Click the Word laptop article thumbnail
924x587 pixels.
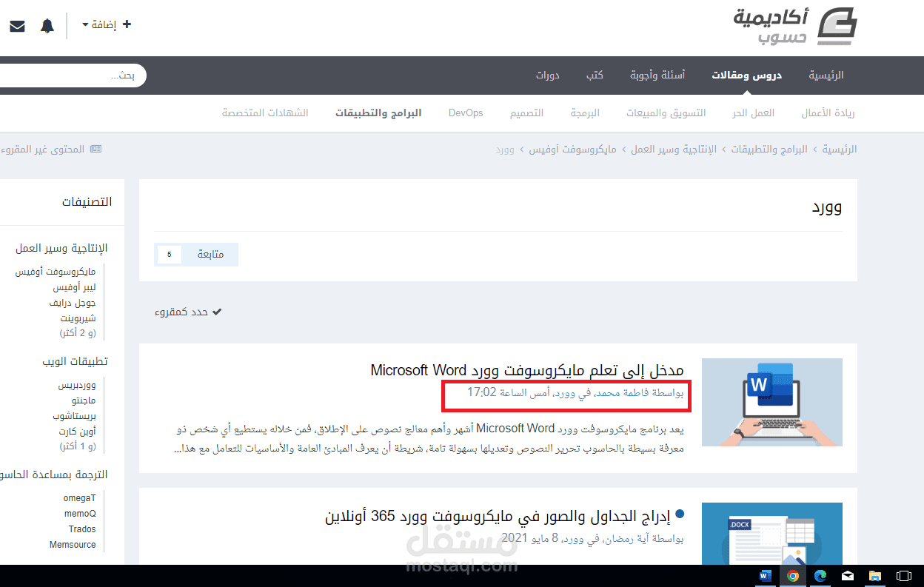tap(771, 402)
